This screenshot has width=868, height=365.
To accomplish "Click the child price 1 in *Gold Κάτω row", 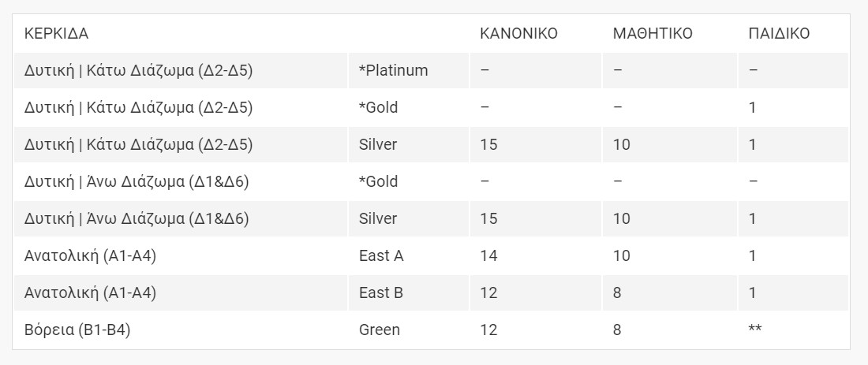I will click(752, 107).
